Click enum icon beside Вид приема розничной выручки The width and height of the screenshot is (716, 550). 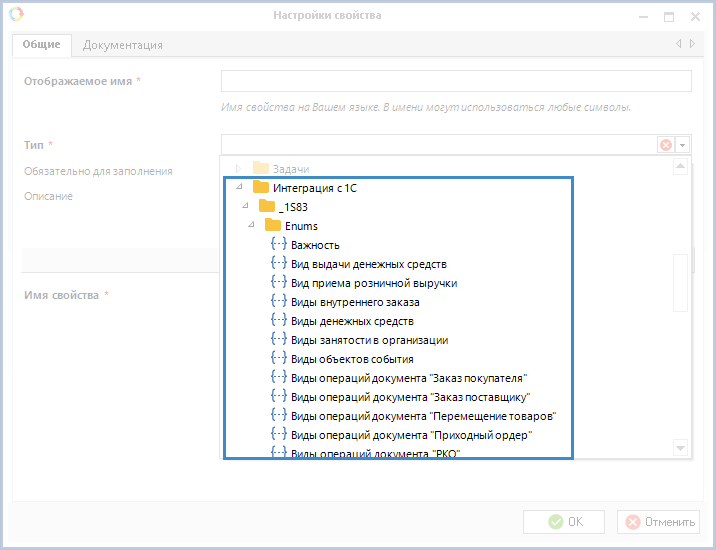(x=279, y=282)
